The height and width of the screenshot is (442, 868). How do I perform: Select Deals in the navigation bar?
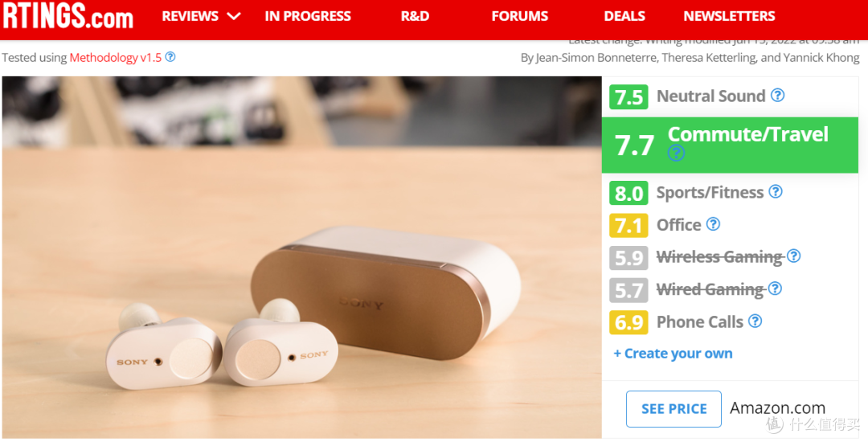(x=624, y=16)
